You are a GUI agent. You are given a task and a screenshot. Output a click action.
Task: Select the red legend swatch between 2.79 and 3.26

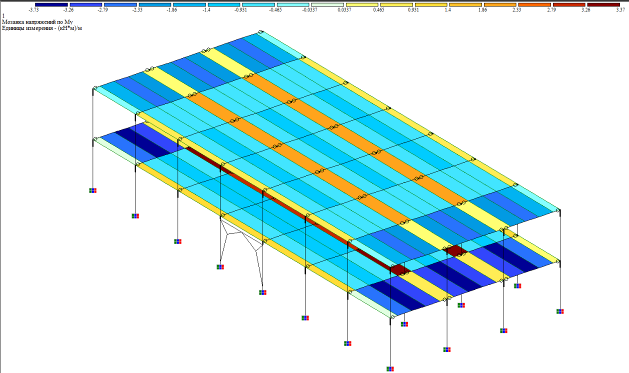(569, 5)
